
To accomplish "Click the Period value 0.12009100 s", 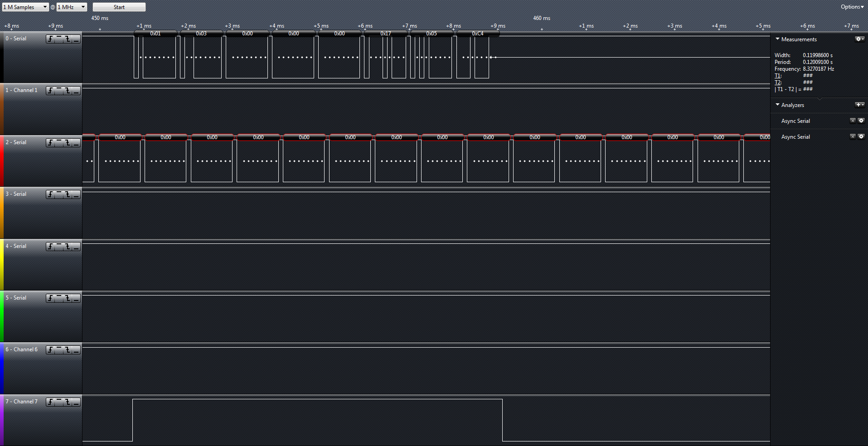I will coord(818,62).
